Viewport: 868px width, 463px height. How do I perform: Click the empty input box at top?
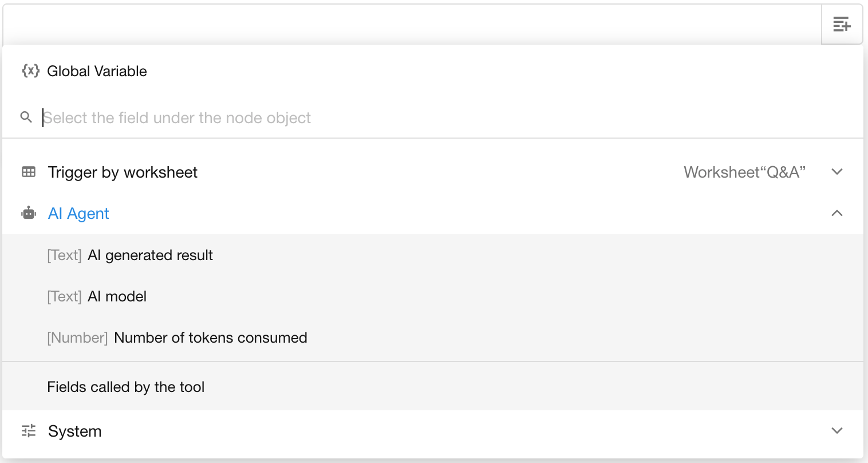(x=411, y=24)
